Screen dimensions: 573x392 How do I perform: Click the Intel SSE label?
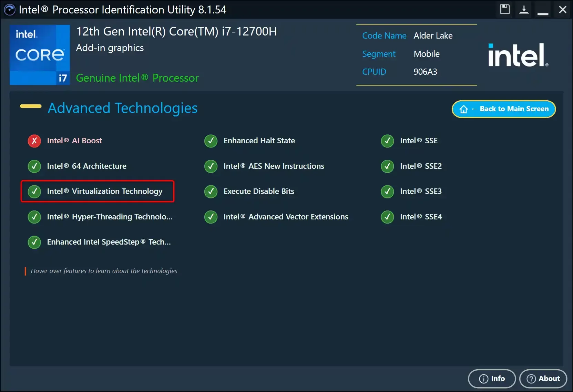tap(419, 141)
